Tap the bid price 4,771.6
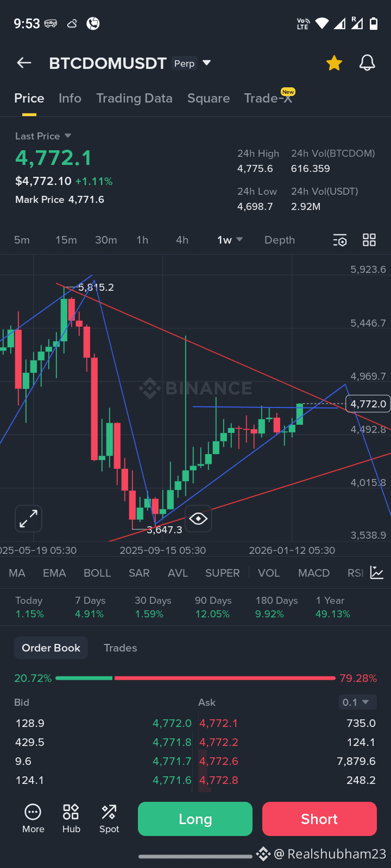Screen dimensions: 391x868 coord(172,780)
